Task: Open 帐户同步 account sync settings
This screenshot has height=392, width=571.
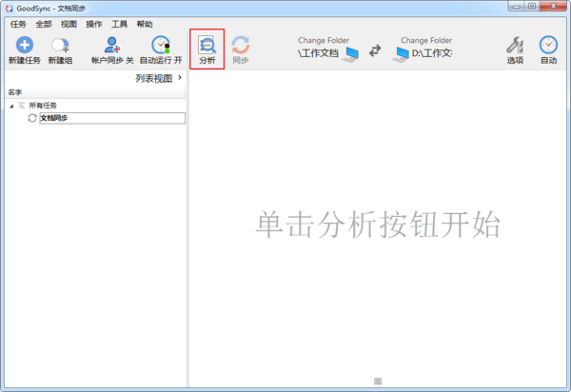Action: click(112, 46)
